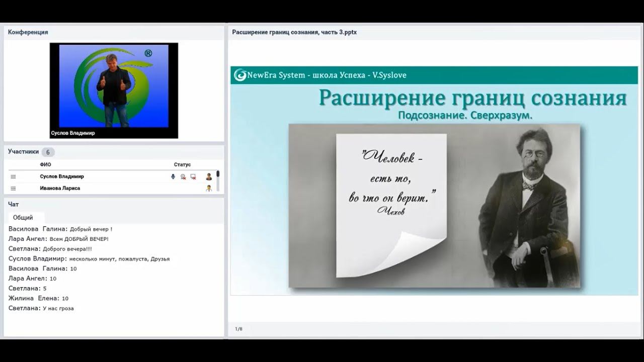Click the NewEra System logo on slide header
Viewport: 644px width, 362px height.
pyautogui.click(x=240, y=75)
